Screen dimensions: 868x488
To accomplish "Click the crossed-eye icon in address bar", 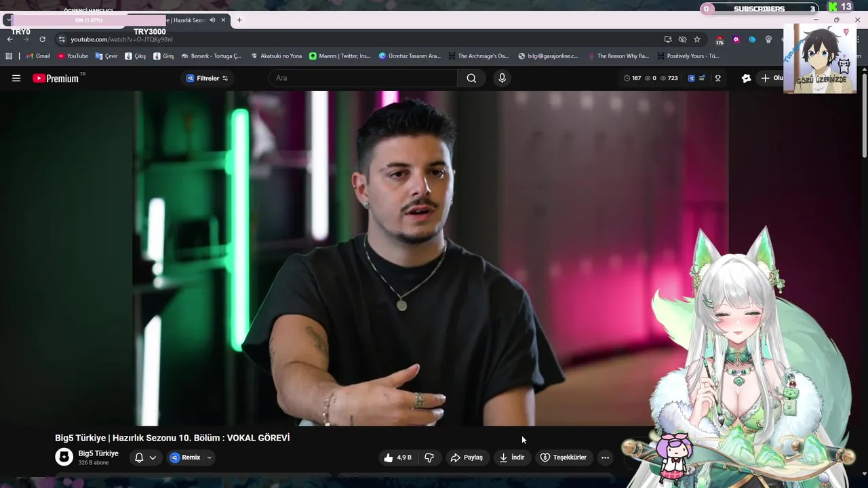I will pyautogui.click(x=682, y=39).
